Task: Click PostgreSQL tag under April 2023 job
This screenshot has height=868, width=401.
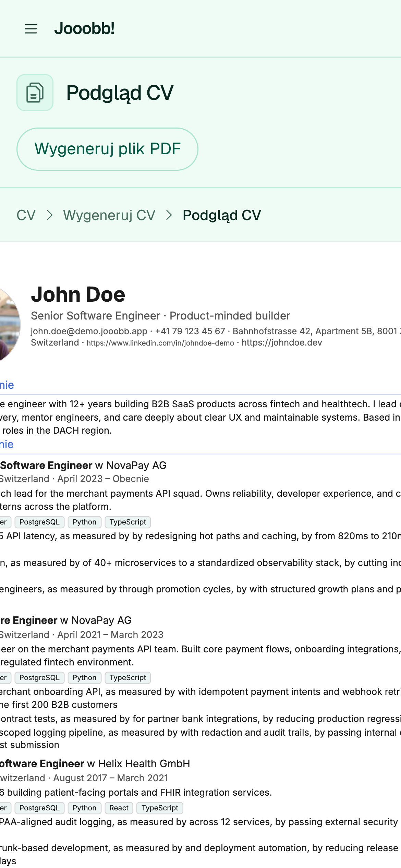Action: click(x=39, y=522)
